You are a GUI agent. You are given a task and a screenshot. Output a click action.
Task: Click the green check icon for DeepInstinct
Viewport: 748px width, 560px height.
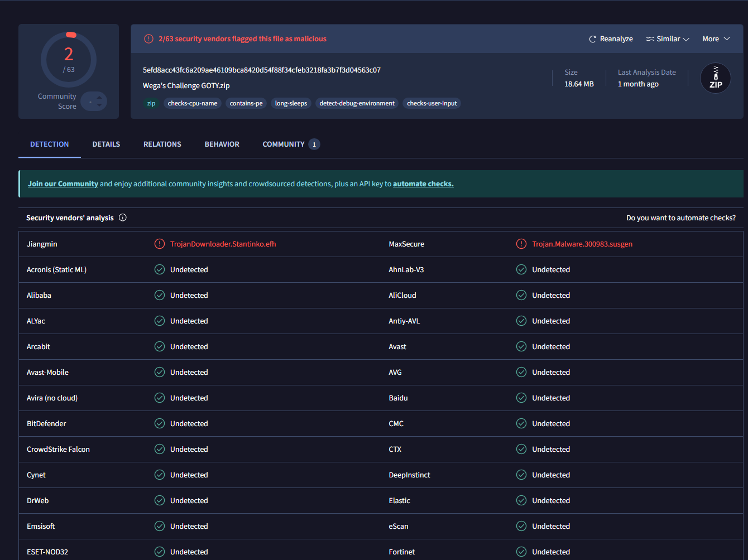click(x=521, y=475)
